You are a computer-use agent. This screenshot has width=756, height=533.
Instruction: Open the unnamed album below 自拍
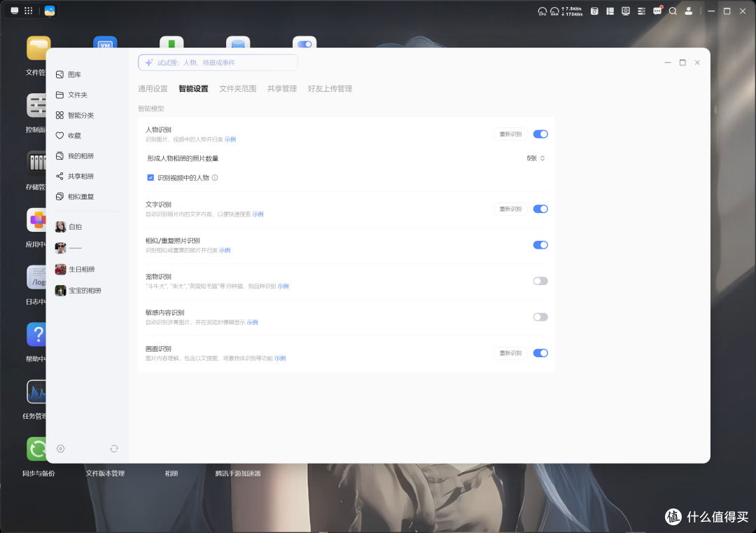click(x=69, y=248)
